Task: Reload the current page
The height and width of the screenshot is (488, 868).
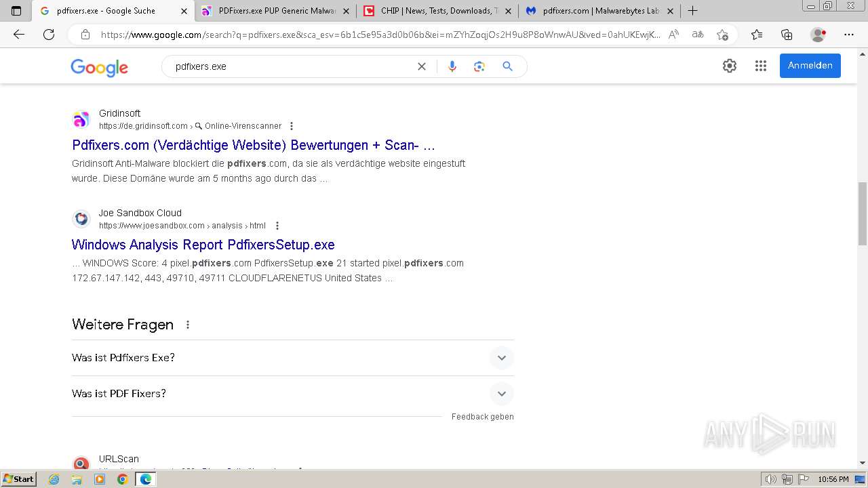Action: pos(49,35)
